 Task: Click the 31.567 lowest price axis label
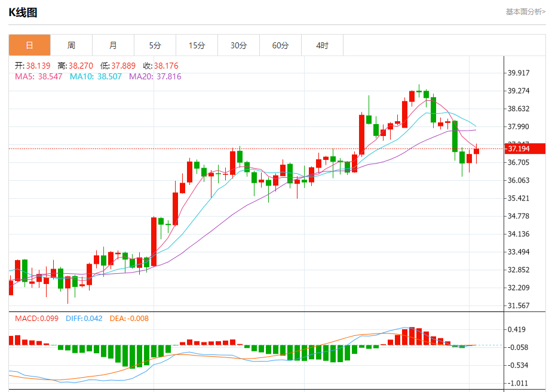pos(519,305)
